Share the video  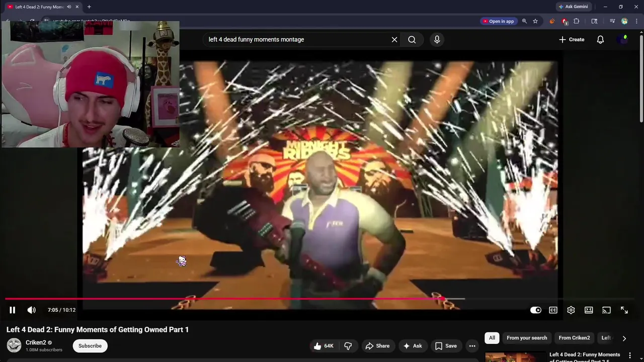(x=377, y=346)
